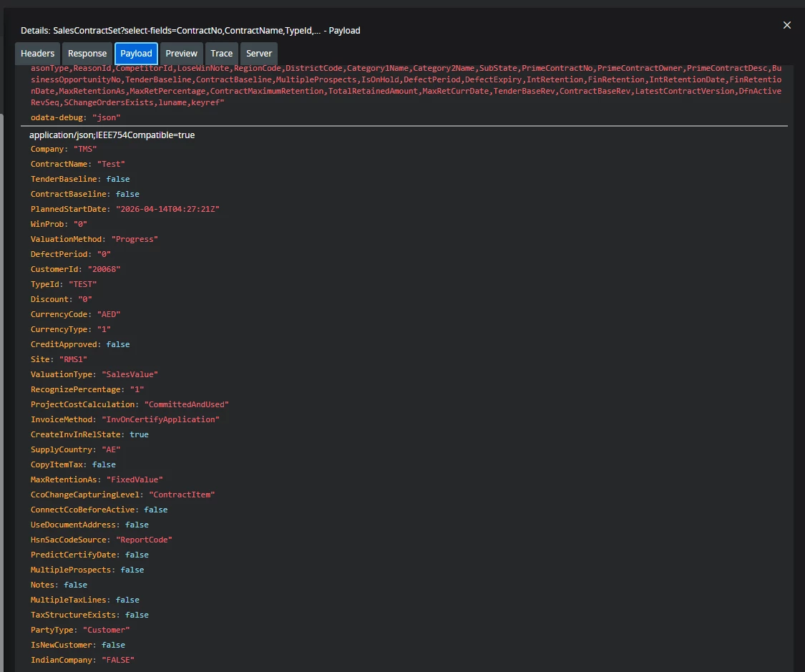Click the 'ConnectCcoBeforeActive' key
Viewport: 805px width, 672px height.
(83, 510)
